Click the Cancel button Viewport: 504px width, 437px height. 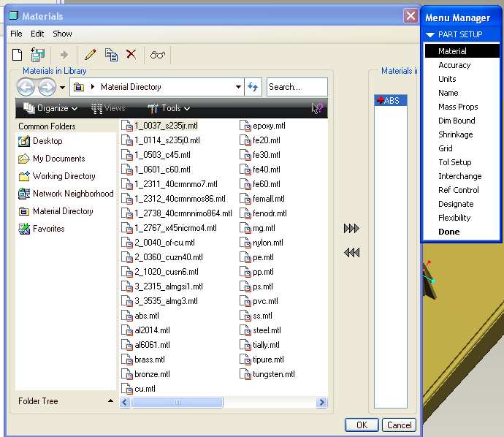pos(399,425)
